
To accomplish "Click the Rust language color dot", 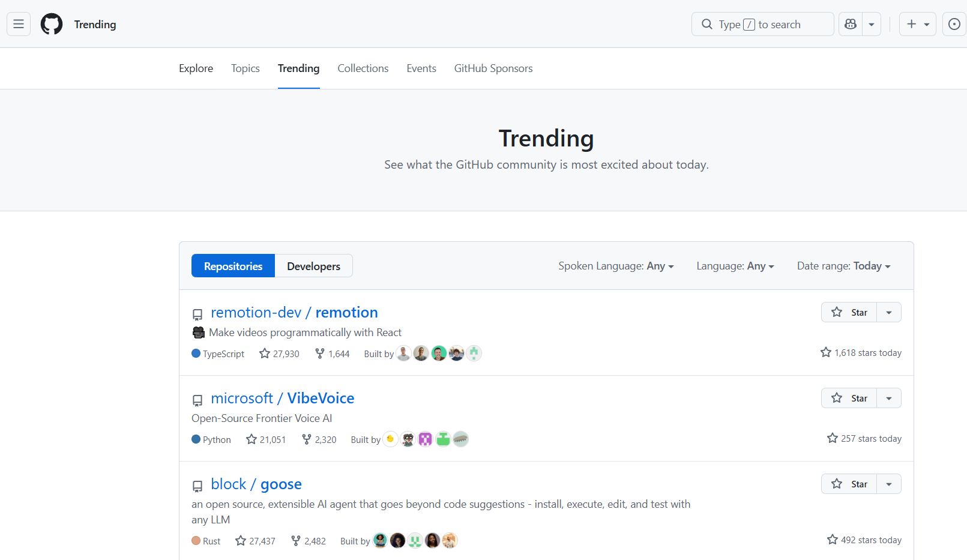I will point(196,541).
